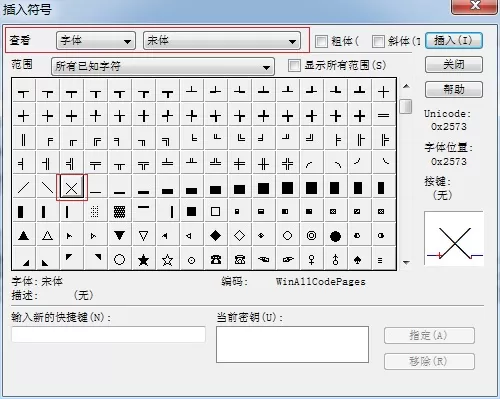The width and height of the screenshot is (500, 399).
Task: Select the solid black diamond symbol
Action: 216,236
